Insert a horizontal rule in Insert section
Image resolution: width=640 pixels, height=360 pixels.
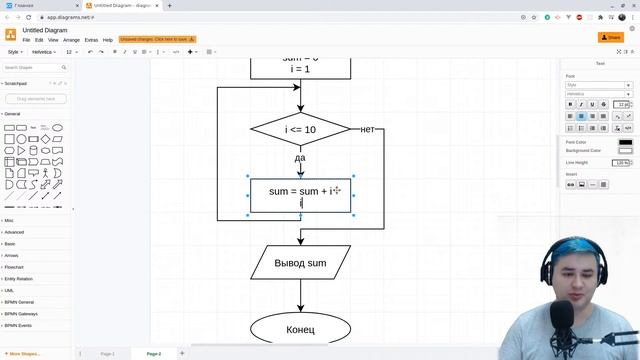coord(593,184)
